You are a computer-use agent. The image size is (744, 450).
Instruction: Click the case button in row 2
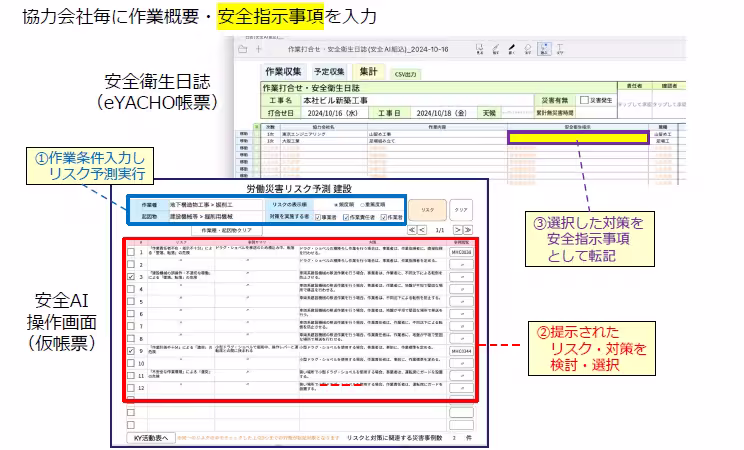tap(461, 264)
